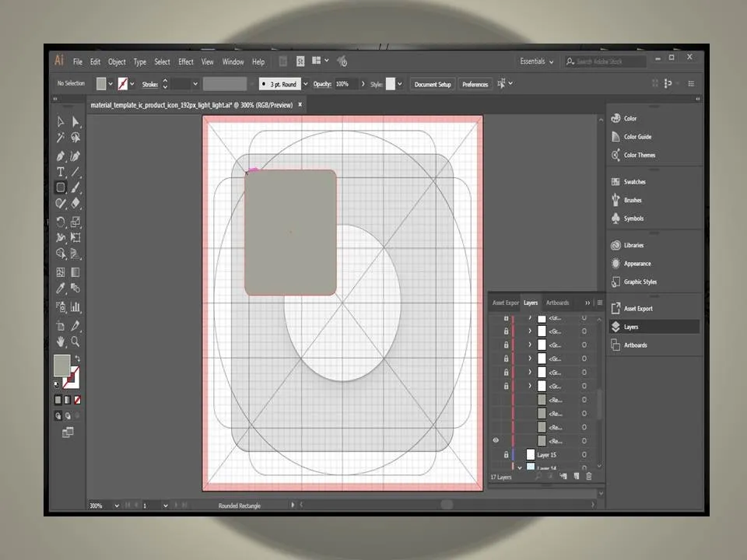Select the Scale tool

point(75,222)
